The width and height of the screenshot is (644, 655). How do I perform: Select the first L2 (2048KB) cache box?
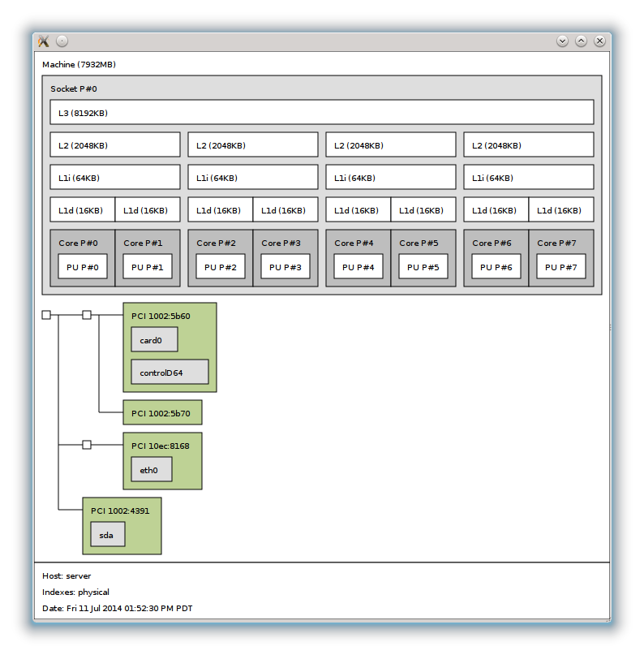point(114,145)
